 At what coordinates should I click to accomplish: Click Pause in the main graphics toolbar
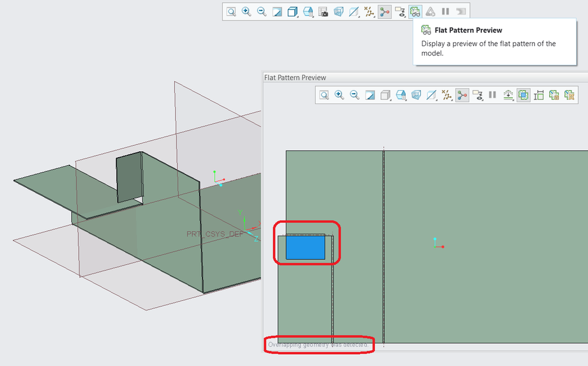[x=446, y=12]
